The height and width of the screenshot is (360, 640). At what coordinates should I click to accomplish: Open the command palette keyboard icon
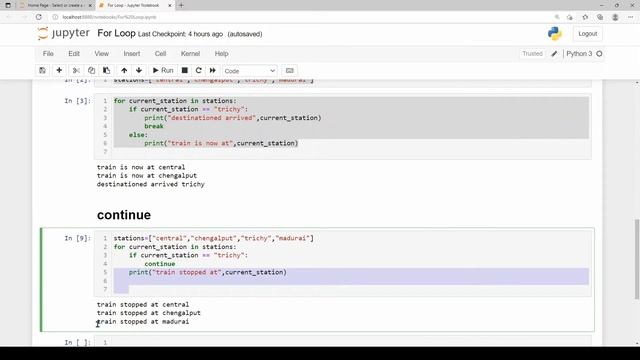click(290, 71)
